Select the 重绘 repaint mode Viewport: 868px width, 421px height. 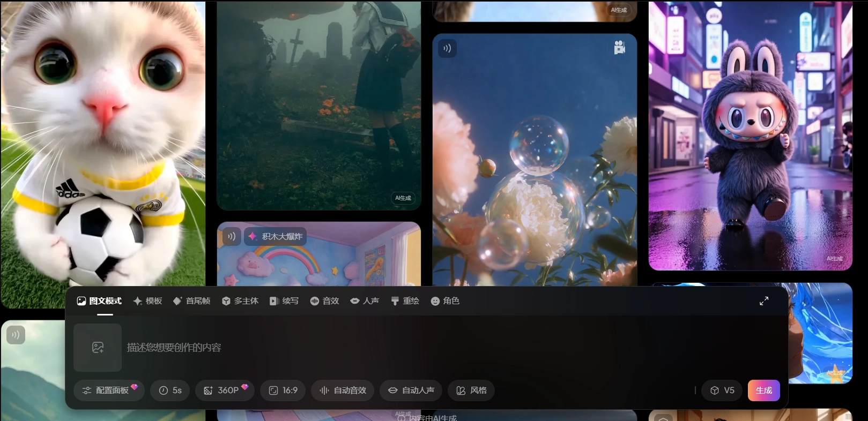click(405, 301)
